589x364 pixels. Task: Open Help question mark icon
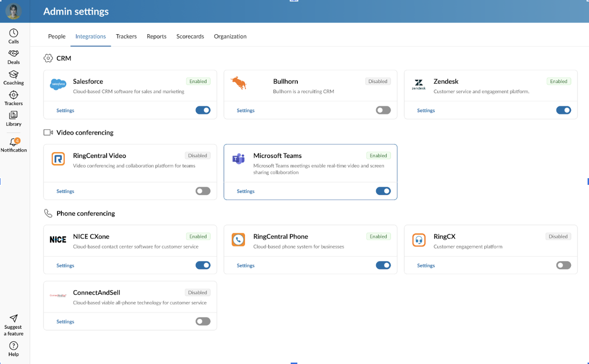click(x=14, y=346)
